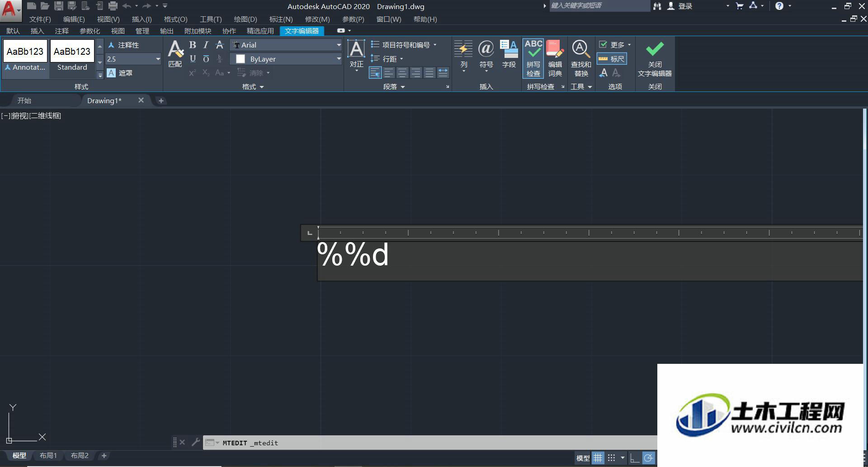Expand the 工具 panel
Viewport: 868px width, 467px height.
click(581, 86)
